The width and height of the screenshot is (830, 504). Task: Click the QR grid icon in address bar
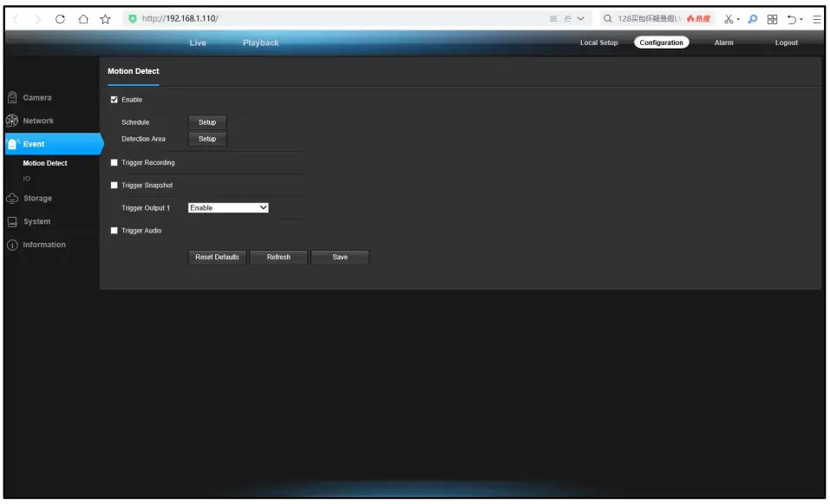[x=553, y=18]
